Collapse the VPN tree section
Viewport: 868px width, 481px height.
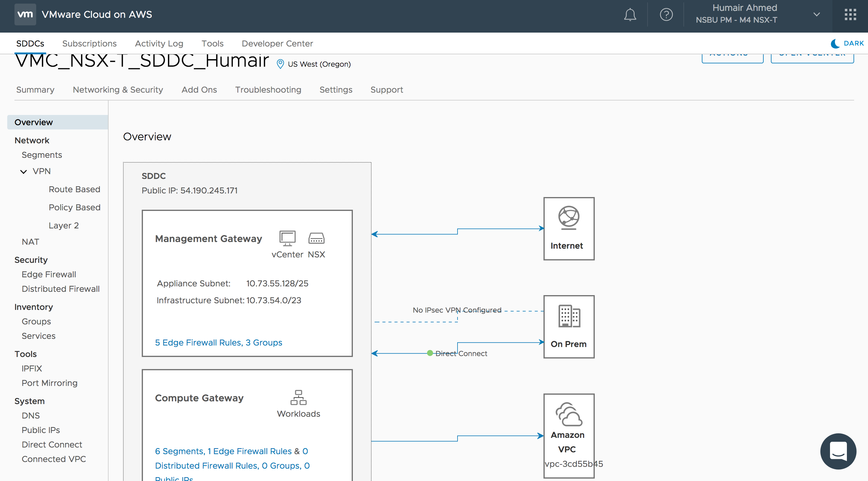click(24, 172)
